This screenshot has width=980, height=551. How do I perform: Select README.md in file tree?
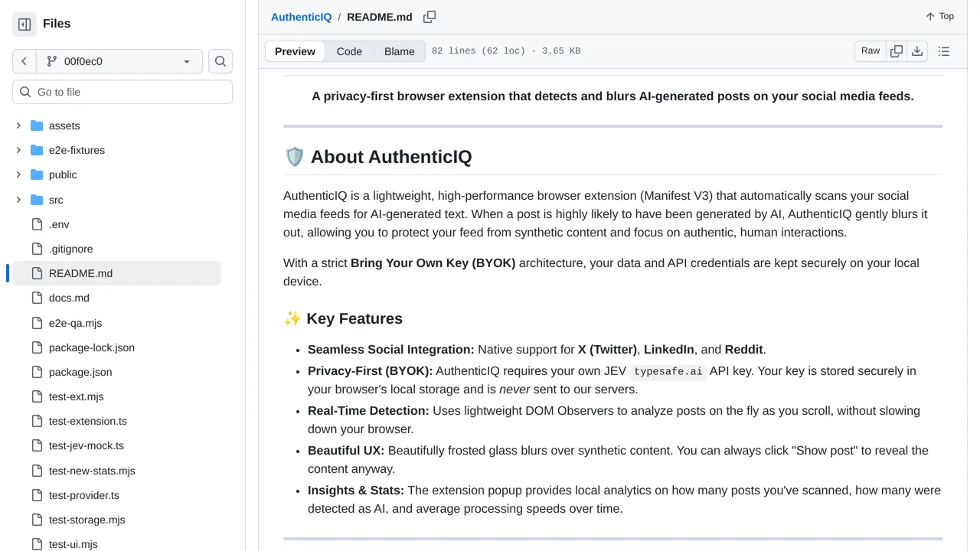pos(116,273)
